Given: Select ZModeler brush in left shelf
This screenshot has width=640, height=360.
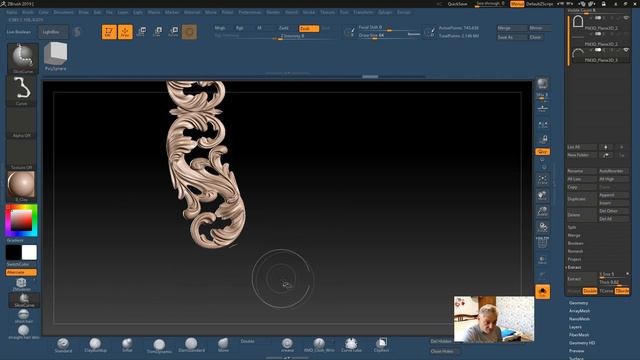Looking at the screenshot, I should click(x=21, y=284).
